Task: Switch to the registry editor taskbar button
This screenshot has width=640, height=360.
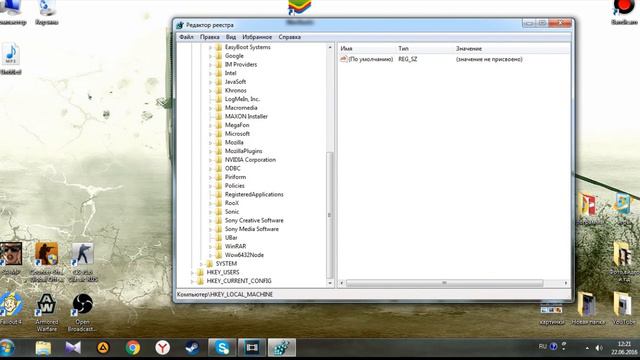Action: pyautogui.click(x=282, y=348)
